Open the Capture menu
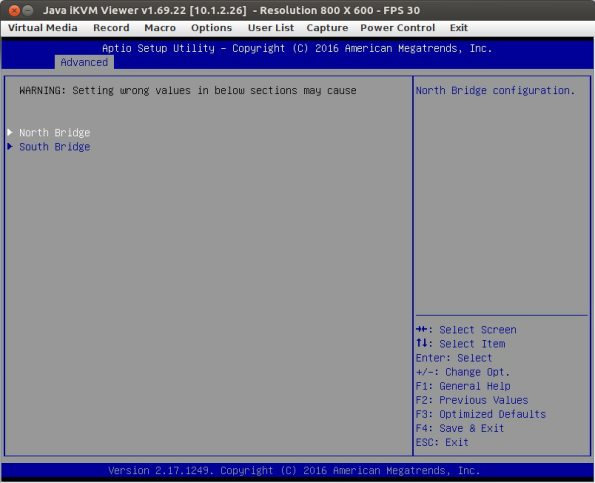Screen dimensions: 595x483 (327, 28)
